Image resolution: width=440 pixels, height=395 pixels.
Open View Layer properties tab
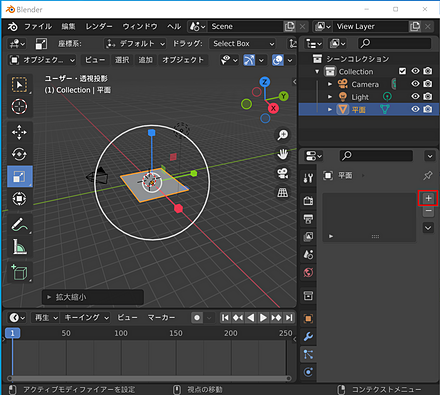[x=308, y=237]
